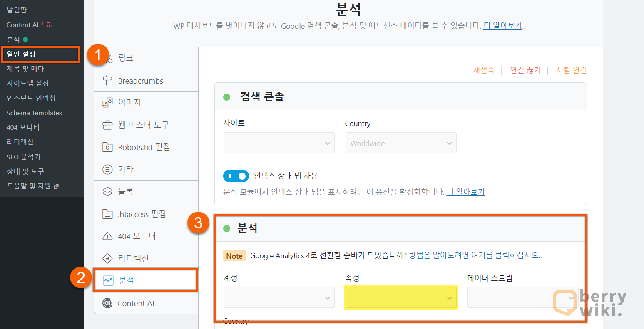Toggle 인덱스 상태 탭 사용 switch
The width and height of the screenshot is (644, 329).
(236, 176)
